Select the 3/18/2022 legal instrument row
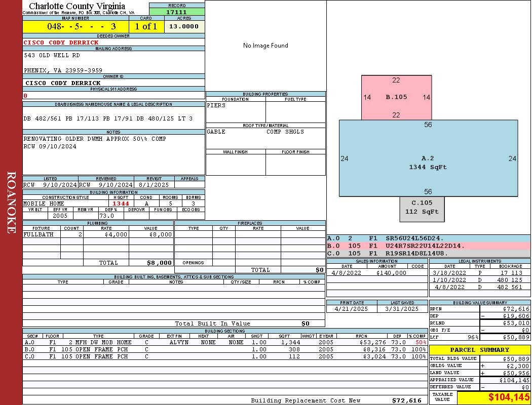 click(479, 273)
